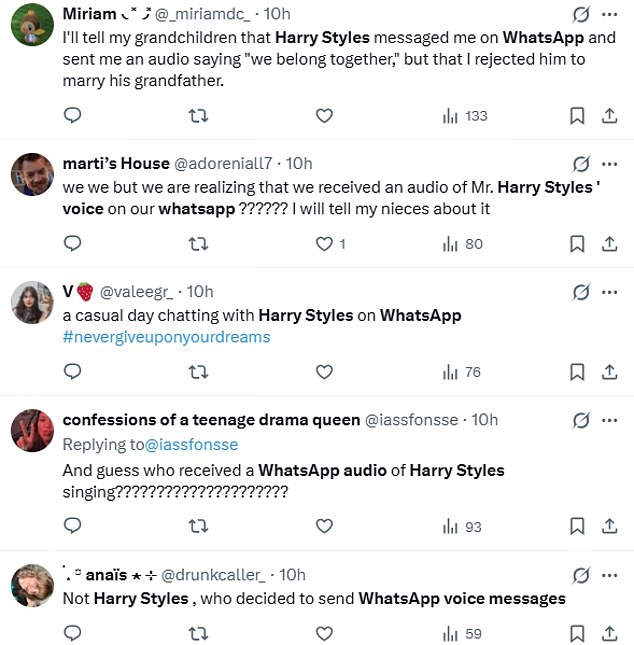The height and width of the screenshot is (645, 634).
Task: Open Grok icon on V's tweet
Action: (579, 292)
